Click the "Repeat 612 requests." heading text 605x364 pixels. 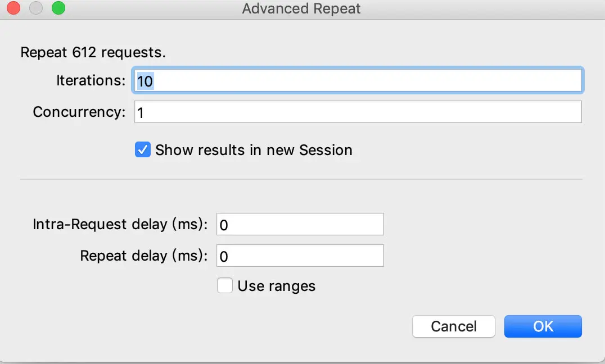coord(93,53)
